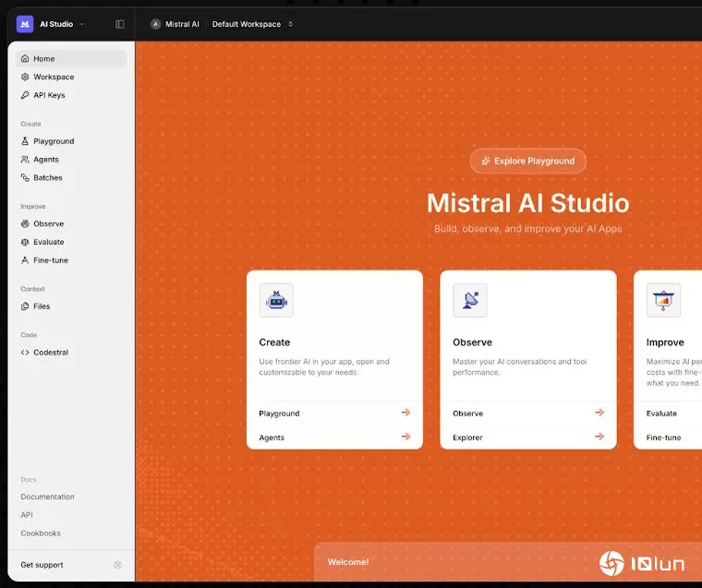This screenshot has height=588, width=702.
Task: Click the icon beside Get support
Action: point(117,565)
